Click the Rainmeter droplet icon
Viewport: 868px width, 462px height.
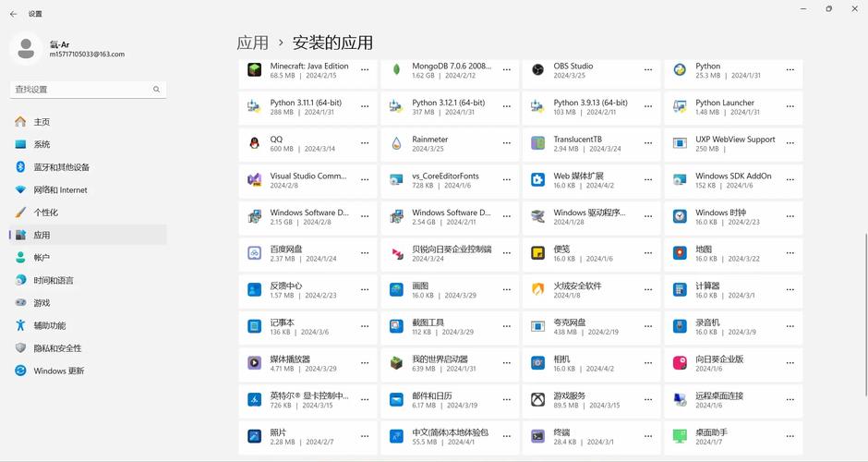click(396, 143)
